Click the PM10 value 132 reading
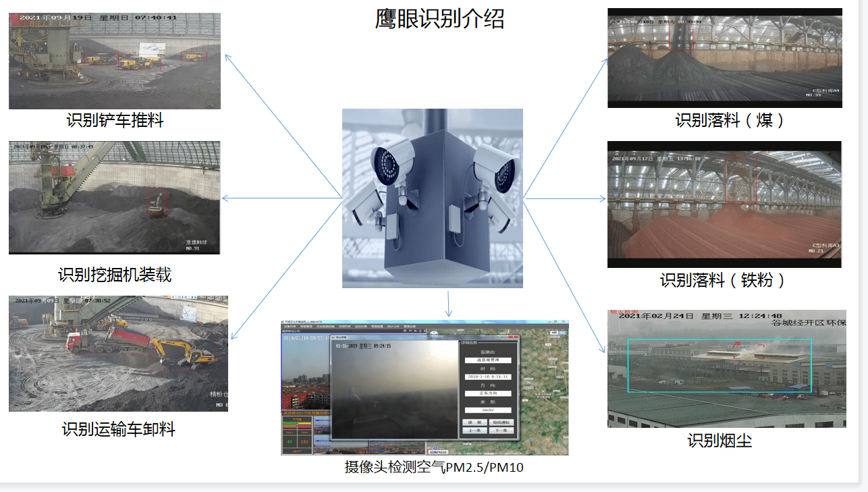This screenshot has height=492, width=868. coord(304,442)
